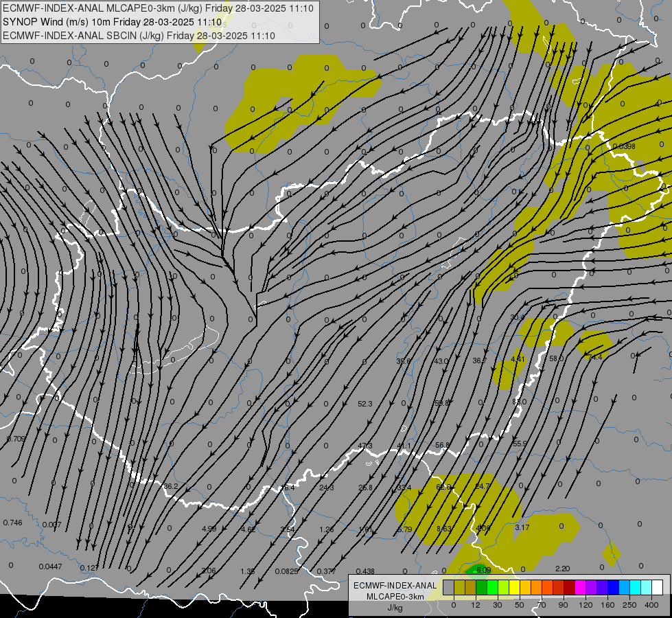Select the grid value 0.377
672x618 pixels.
327,571
